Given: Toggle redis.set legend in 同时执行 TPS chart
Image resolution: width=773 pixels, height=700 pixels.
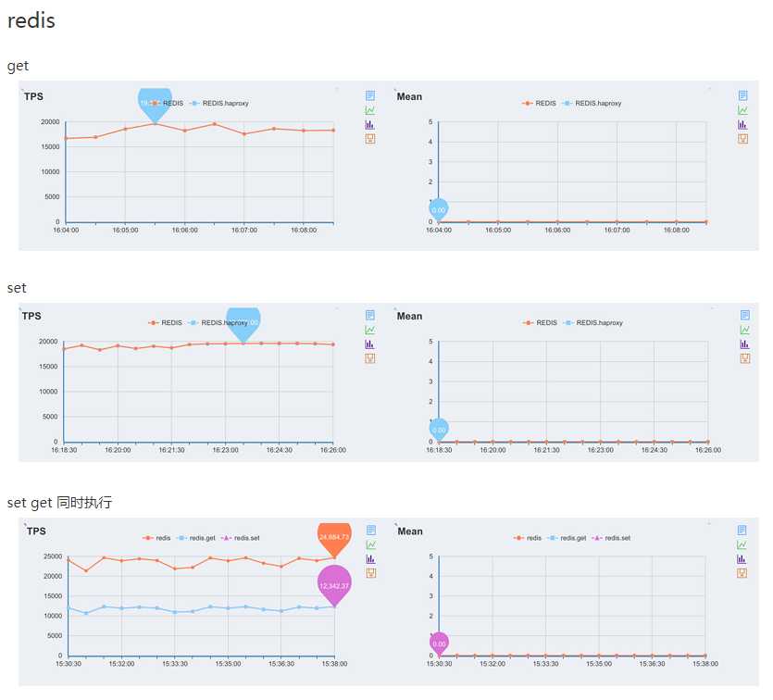Looking at the screenshot, I should point(240,538).
